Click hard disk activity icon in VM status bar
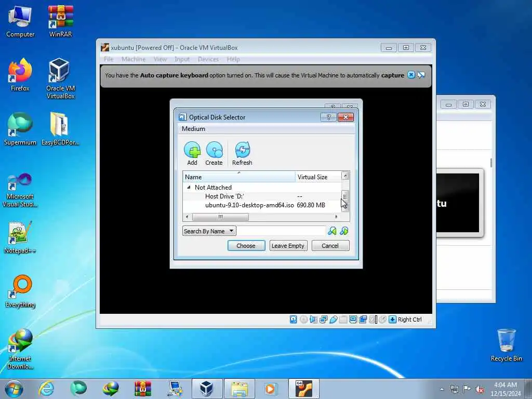The height and width of the screenshot is (399, 532). 294,320
